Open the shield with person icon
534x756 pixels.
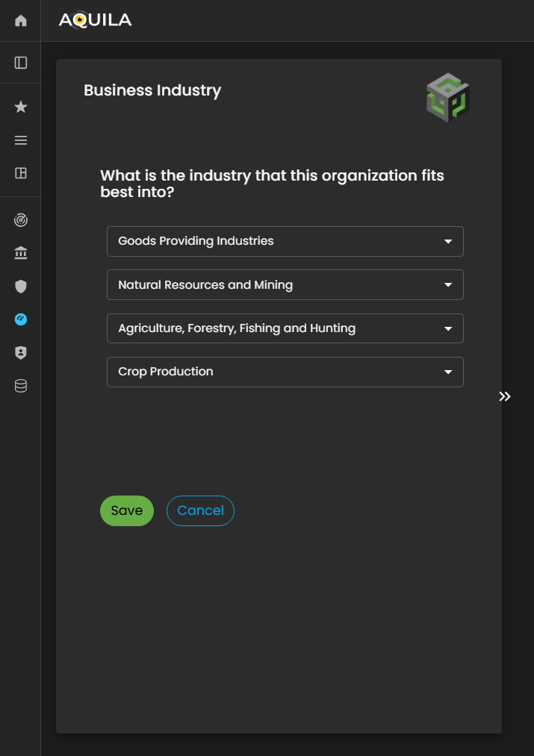(21, 353)
